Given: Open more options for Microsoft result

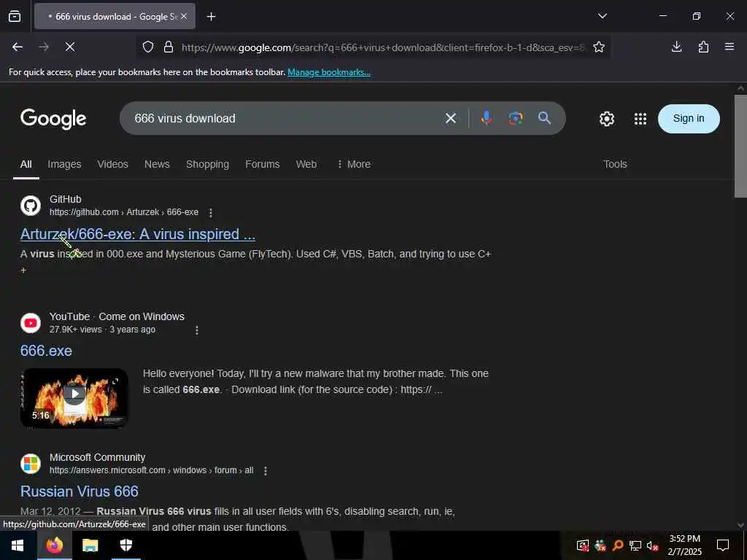Looking at the screenshot, I should [x=266, y=470].
